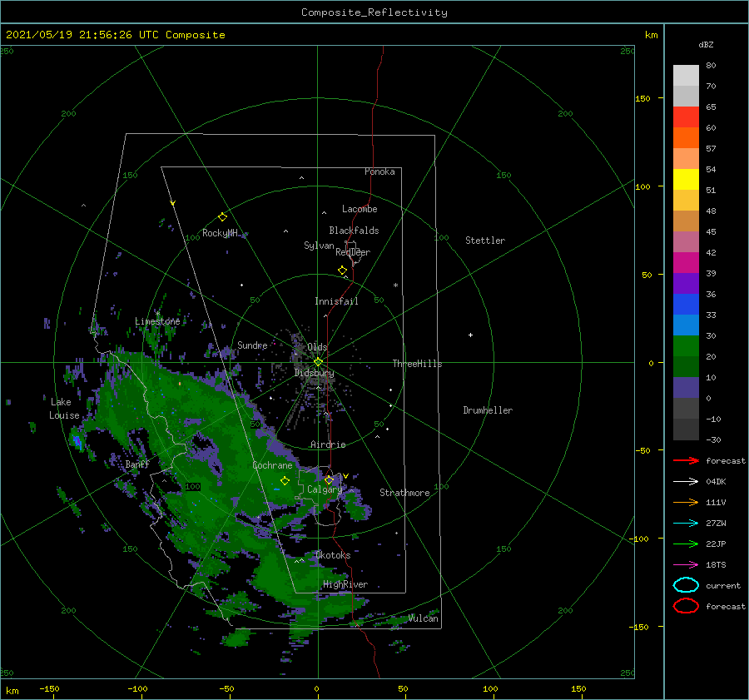The height and width of the screenshot is (700, 749).
Task: Click the Banff label on map
Action: (x=137, y=464)
